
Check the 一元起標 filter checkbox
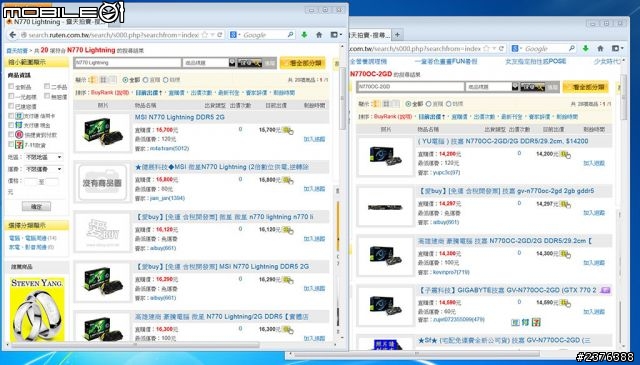[11, 96]
